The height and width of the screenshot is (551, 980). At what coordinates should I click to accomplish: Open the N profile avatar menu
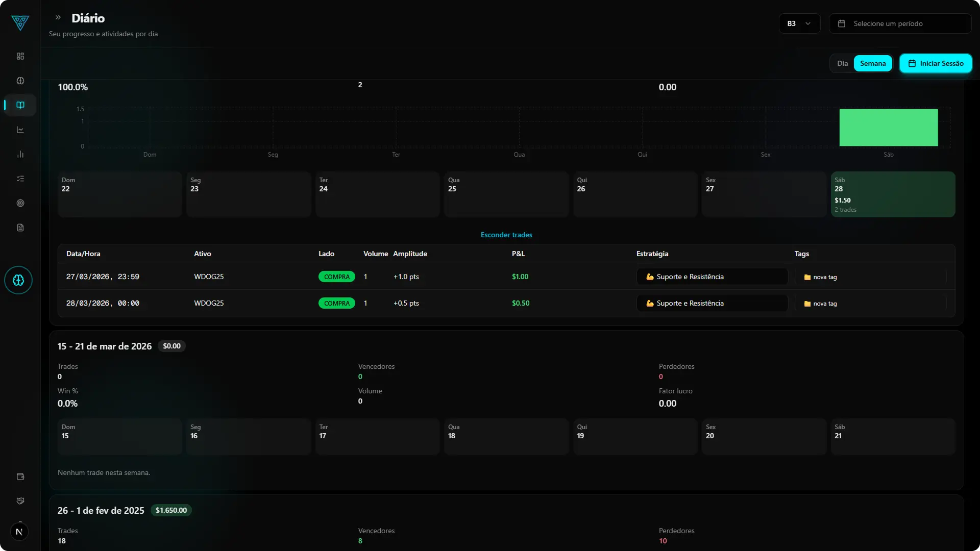(19, 531)
